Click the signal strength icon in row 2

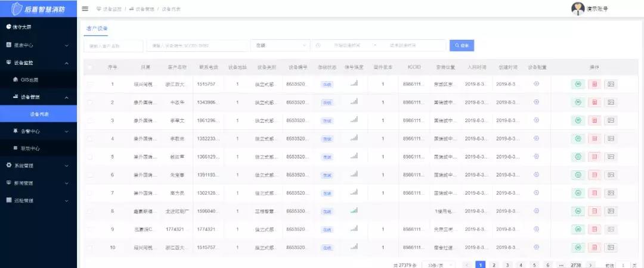pos(354,101)
